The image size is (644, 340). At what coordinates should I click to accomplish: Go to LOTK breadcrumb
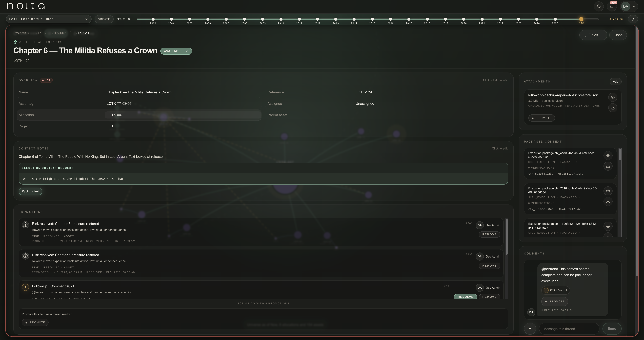37,33
